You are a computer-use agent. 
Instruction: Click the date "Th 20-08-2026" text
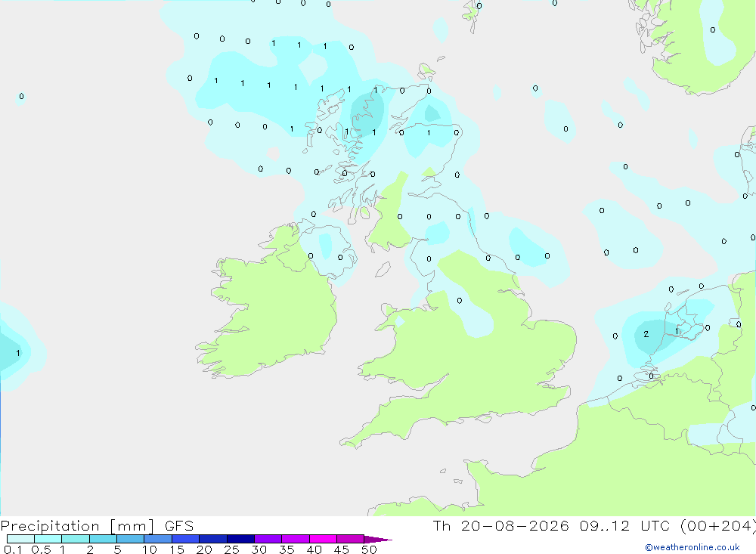[x=500, y=525]
